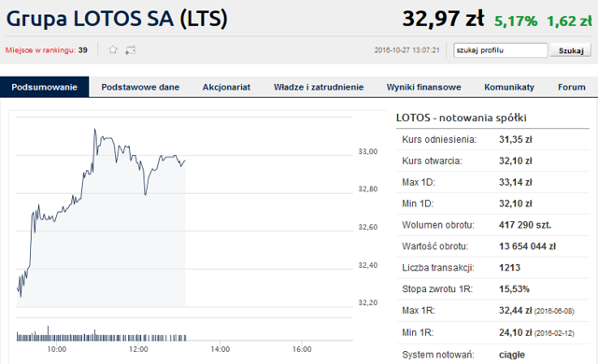Image resolution: width=598 pixels, height=364 pixels.
Task: Click ranking position number 39
Action: pyautogui.click(x=83, y=50)
